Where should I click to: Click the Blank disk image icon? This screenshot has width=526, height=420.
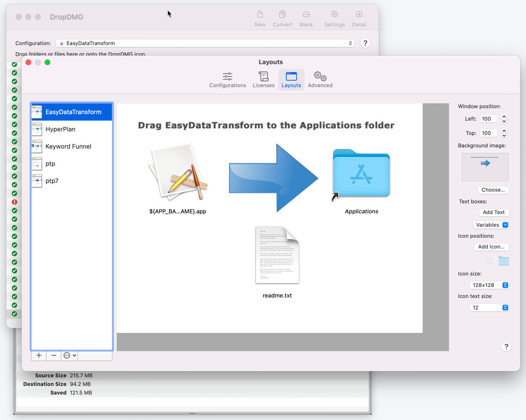(306, 19)
